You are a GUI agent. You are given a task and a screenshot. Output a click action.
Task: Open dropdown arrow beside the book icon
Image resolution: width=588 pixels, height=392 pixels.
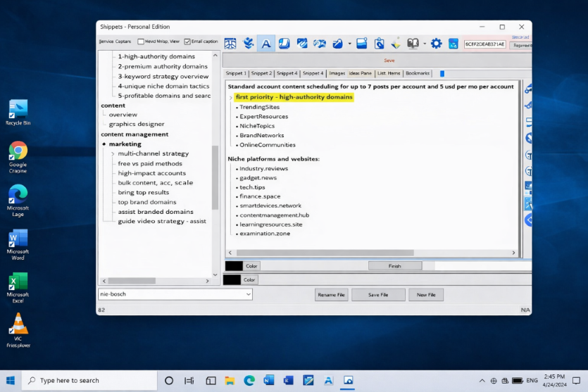click(425, 44)
